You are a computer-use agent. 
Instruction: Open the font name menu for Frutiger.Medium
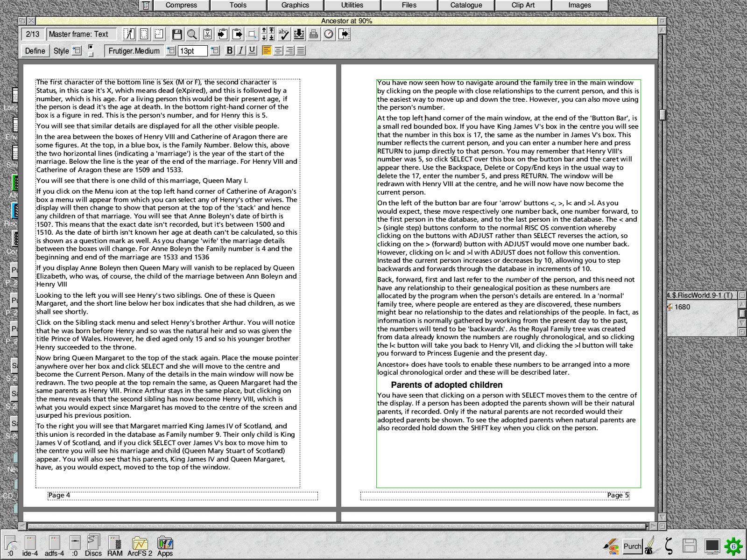point(171,50)
